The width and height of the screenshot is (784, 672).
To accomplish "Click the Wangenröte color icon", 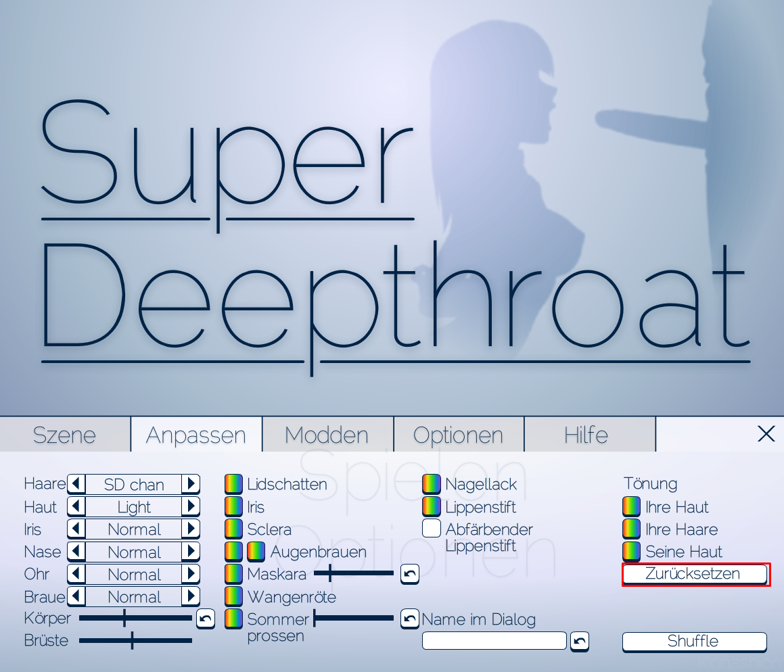I will (233, 596).
